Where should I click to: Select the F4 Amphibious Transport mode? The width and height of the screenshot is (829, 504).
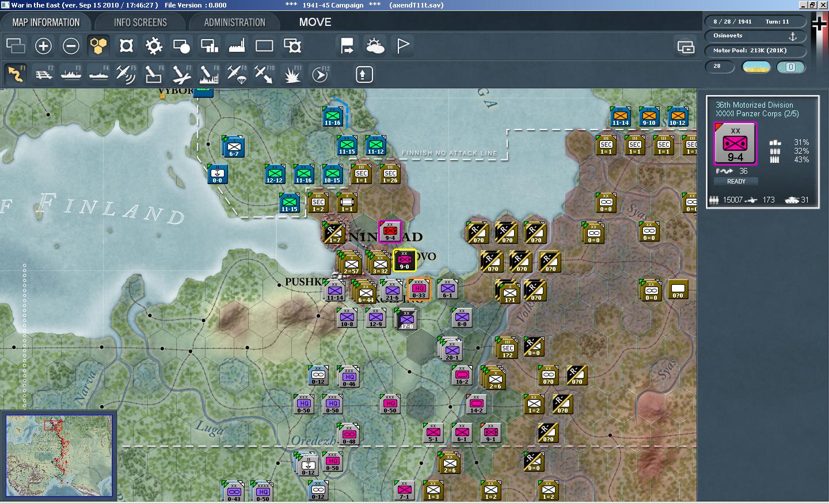coord(98,74)
